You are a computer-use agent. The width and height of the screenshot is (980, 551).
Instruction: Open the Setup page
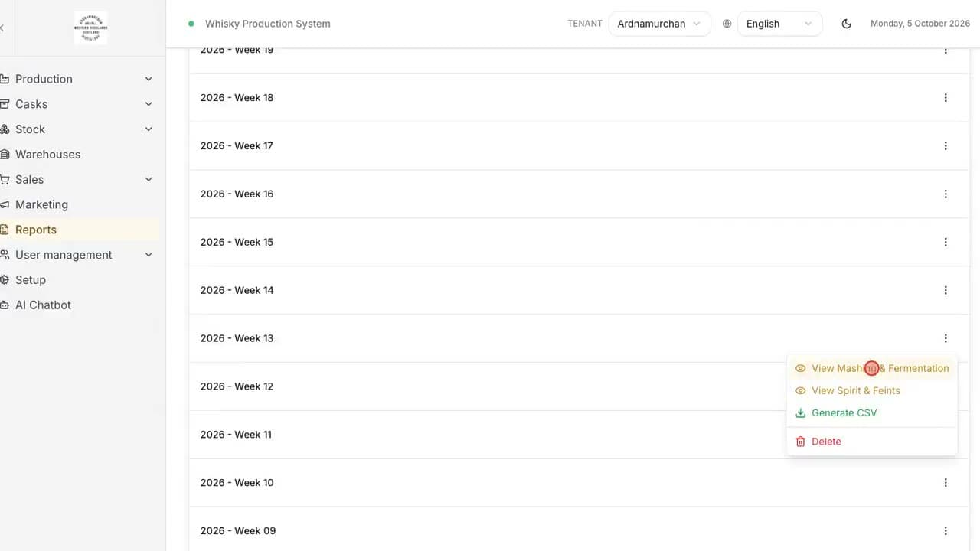click(x=31, y=280)
